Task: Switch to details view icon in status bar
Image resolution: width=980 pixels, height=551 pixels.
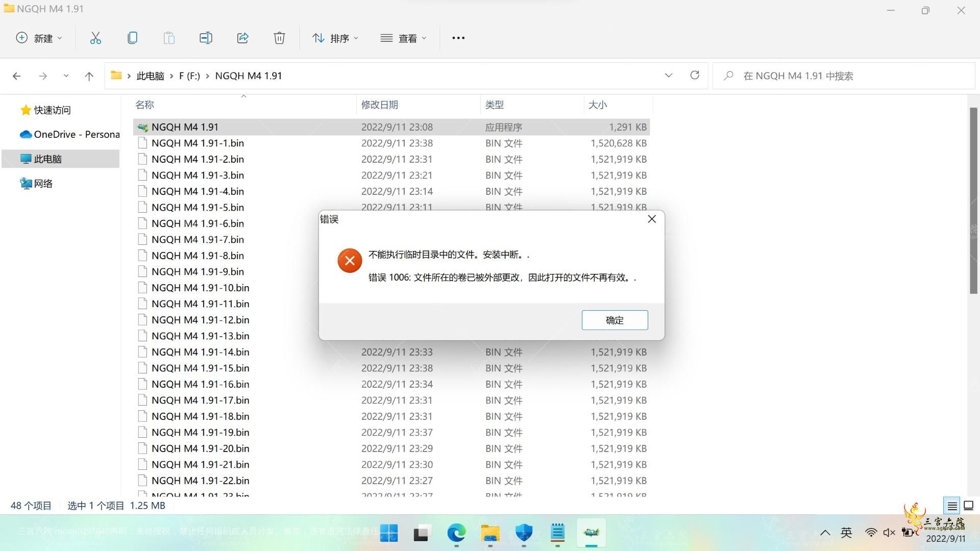Action: tap(952, 506)
